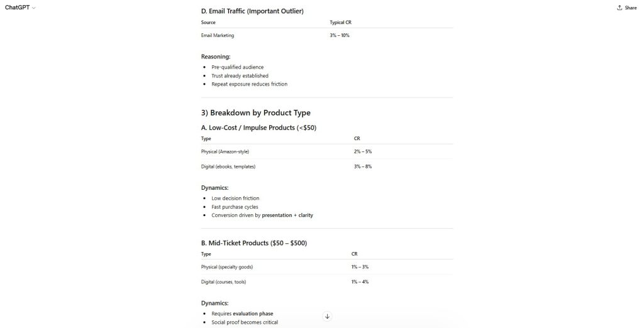
Task: Click the Share upload icon
Action: click(619, 8)
